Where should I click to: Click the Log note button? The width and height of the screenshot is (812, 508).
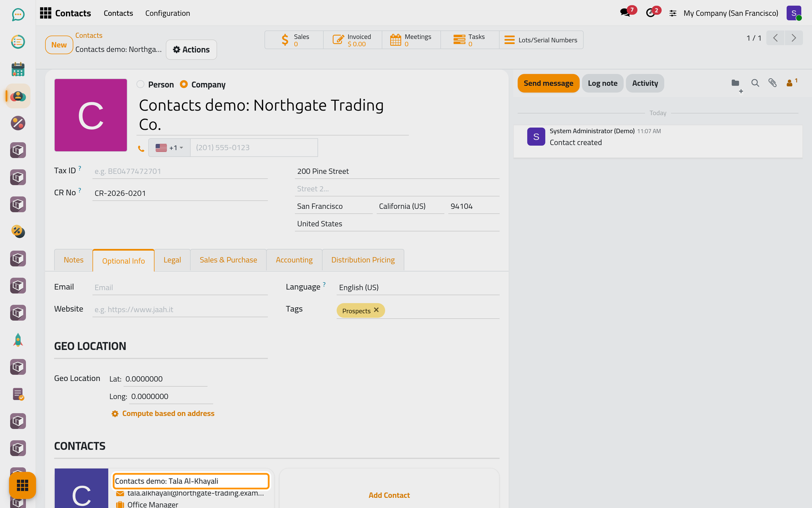coord(603,83)
